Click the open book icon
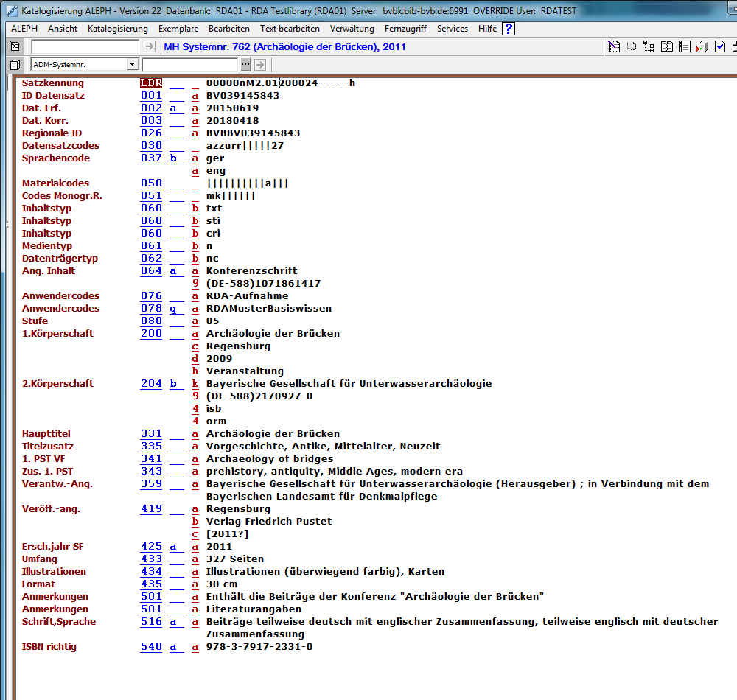Screen dimensions: 737x700 coord(667,47)
